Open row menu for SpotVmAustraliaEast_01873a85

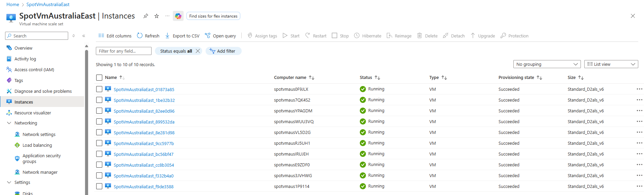639,89
